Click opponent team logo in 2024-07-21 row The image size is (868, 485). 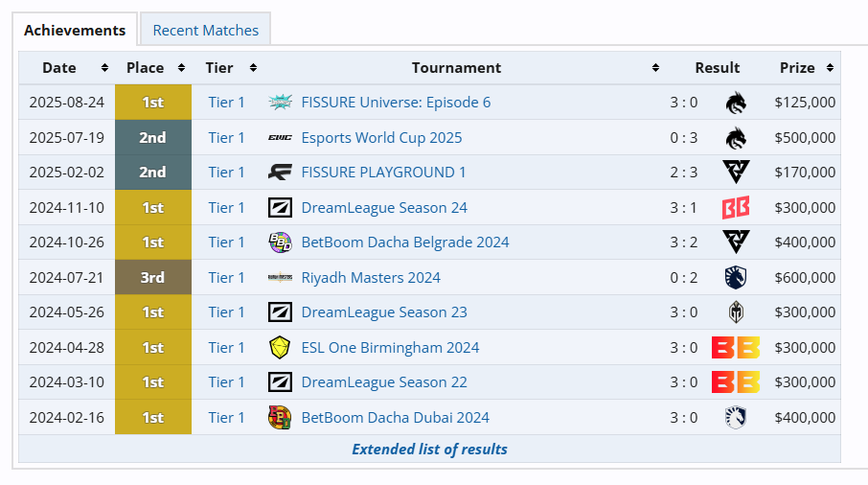click(x=736, y=278)
